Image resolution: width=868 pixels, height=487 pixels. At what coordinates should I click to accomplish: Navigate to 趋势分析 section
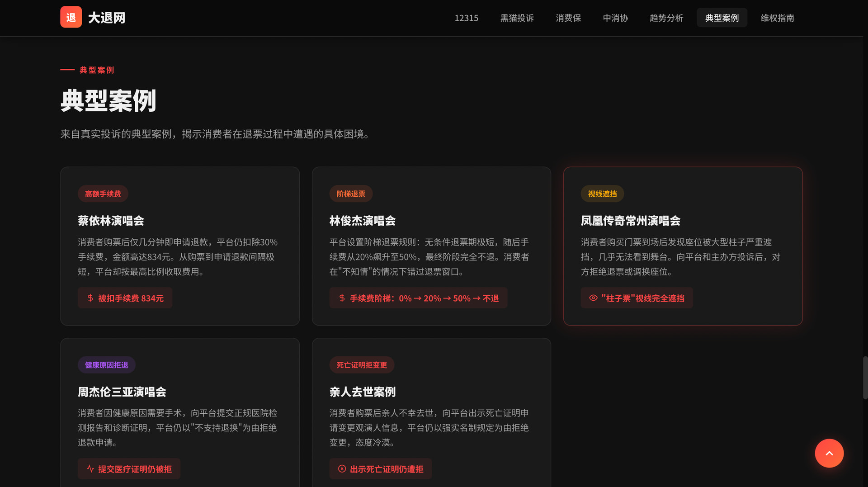(x=666, y=18)
